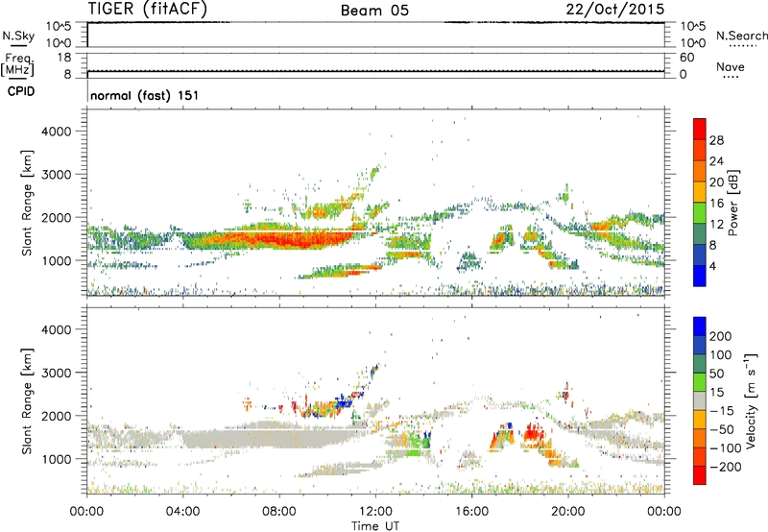The image size is (768, 532).
Task: Click the 1000 tick on the velocity panel
Action: (x=57, y=458)
